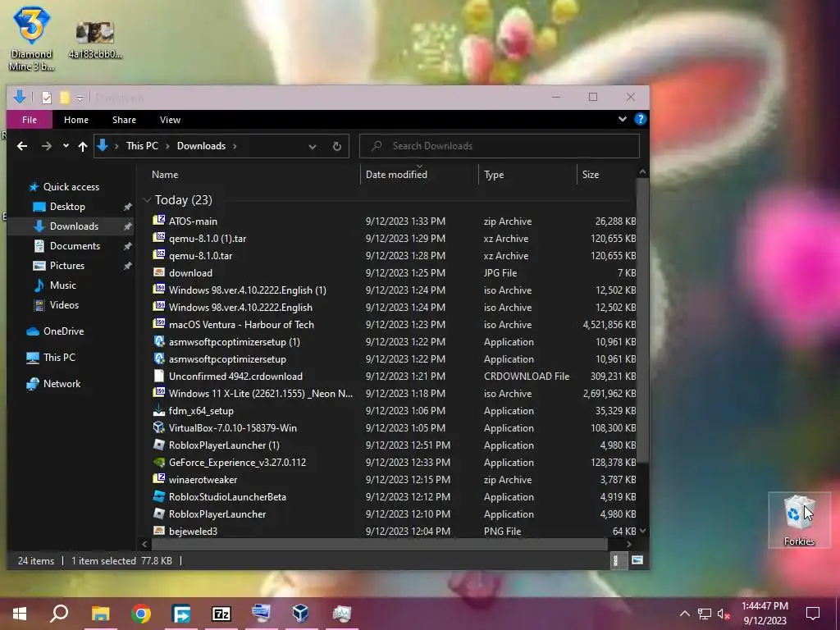Open Pictures in the navigation pane
Viewport: 840px width, 630px height.
67,266
